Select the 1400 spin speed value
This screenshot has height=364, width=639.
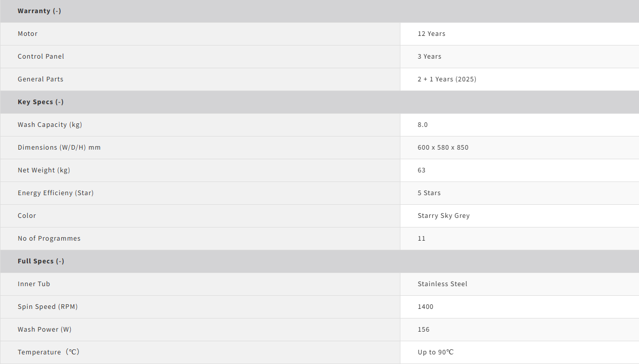pyautogui.click(x=425, y=307)
